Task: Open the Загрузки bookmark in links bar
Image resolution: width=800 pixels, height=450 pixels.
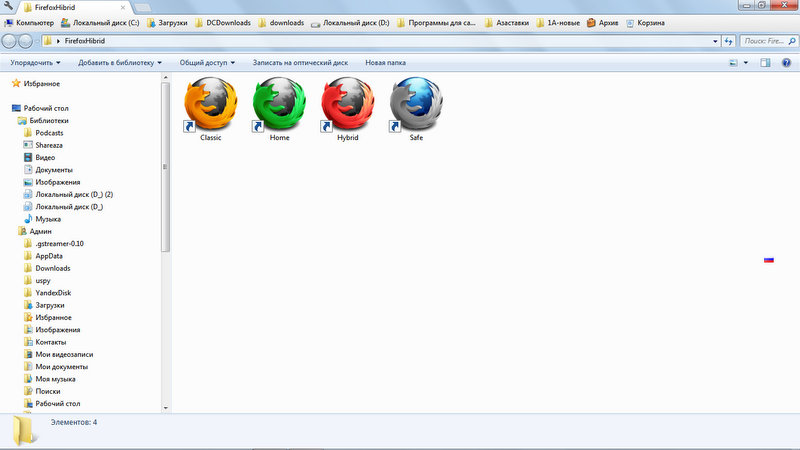Action: pos(167,23)
